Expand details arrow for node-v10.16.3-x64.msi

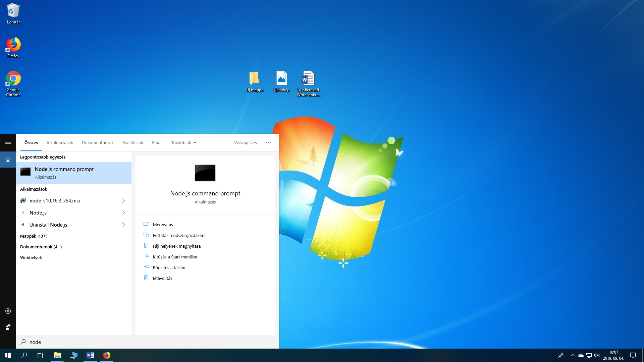pyautogui.click(x=123, y=201)
